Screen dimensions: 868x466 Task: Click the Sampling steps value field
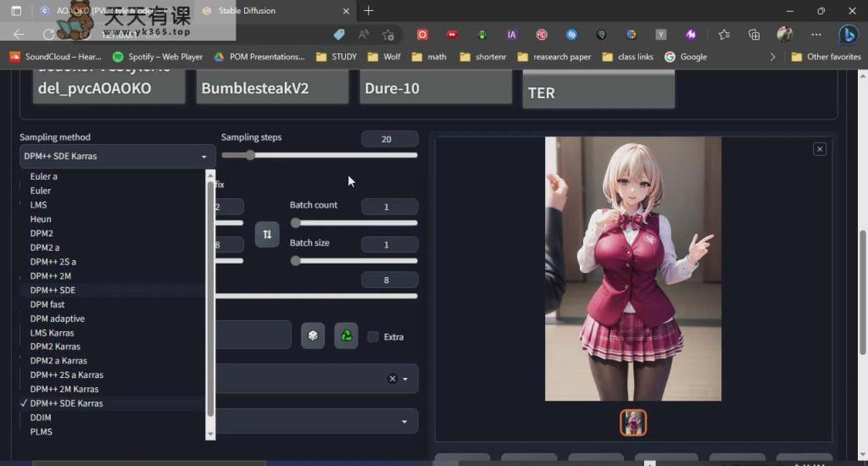(389, 139)
